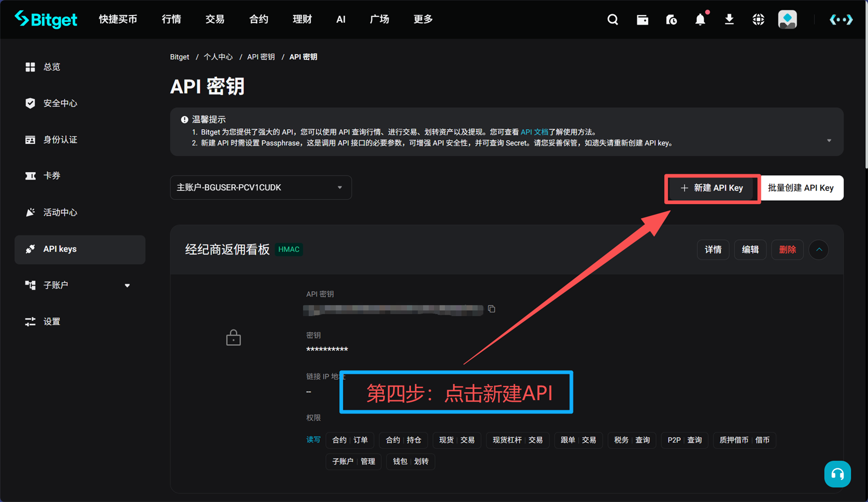
Task: Open the language globe icon
Action: coord(758,20)
